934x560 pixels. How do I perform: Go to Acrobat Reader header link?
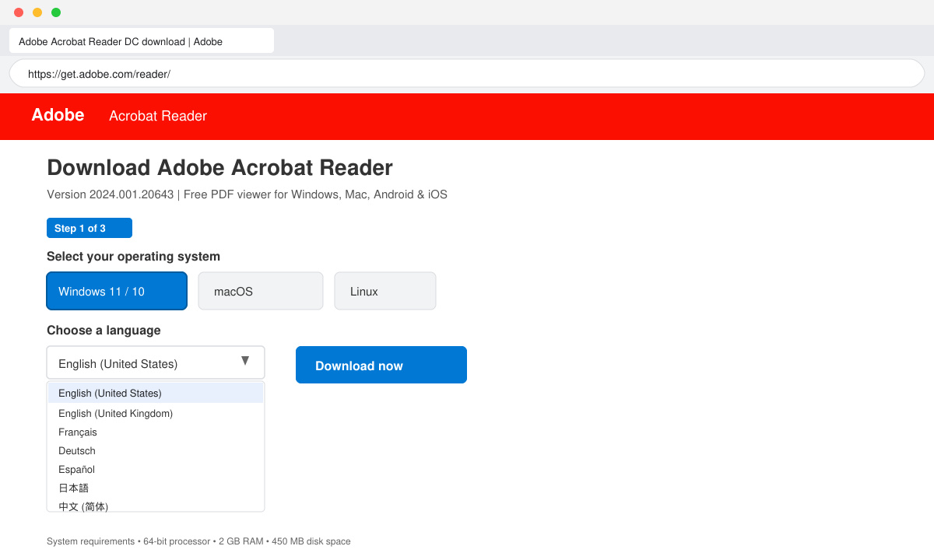tap(158, 116)
